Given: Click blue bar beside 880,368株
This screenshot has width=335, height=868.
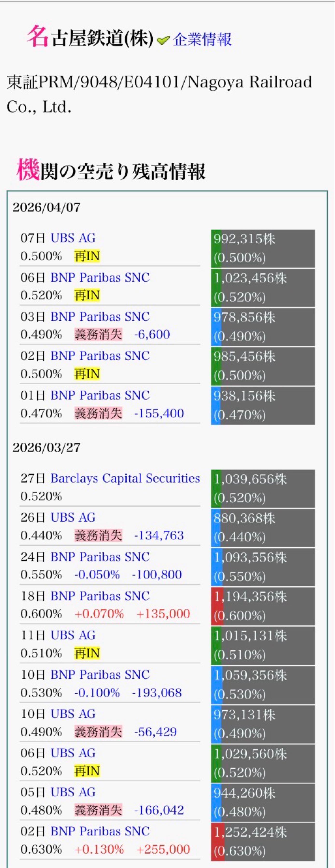Looking at the screenshot, I should click(x=216, y=528).
